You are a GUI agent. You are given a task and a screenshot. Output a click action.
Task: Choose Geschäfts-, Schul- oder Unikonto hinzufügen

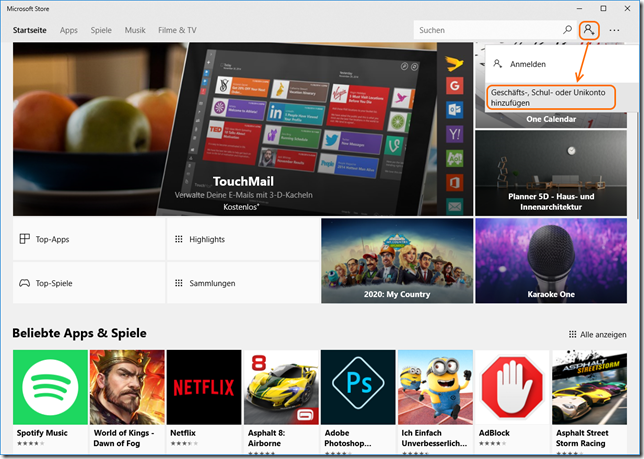[550, 97]
